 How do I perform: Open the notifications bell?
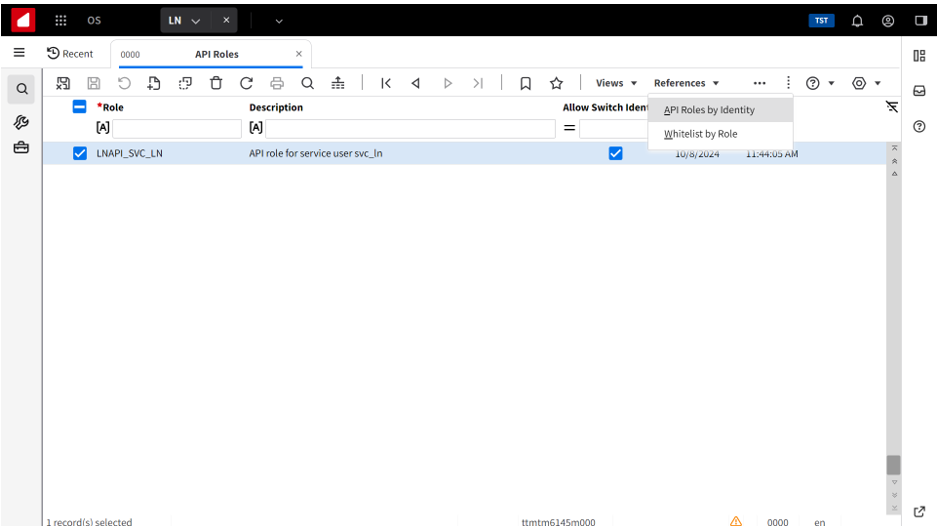[857, 20]
